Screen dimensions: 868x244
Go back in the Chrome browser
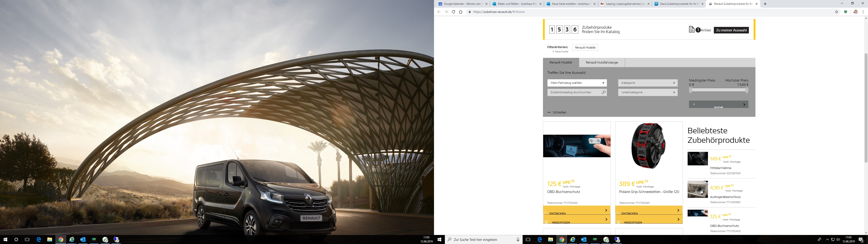point(439,12)
